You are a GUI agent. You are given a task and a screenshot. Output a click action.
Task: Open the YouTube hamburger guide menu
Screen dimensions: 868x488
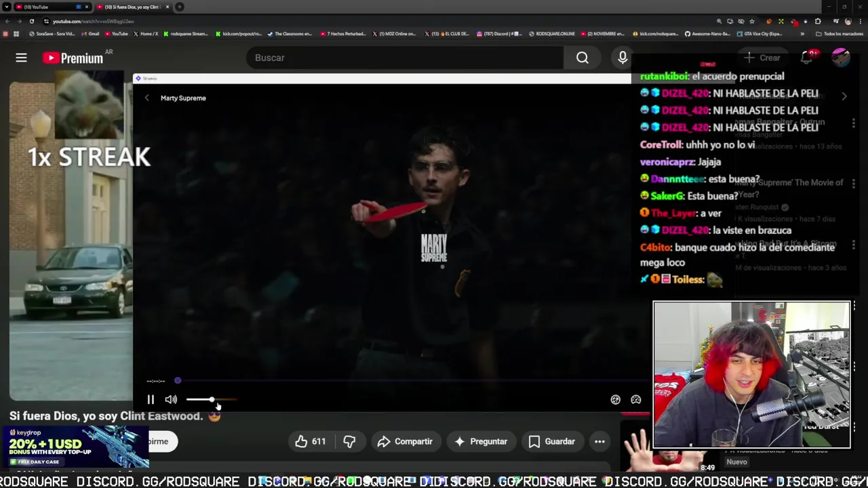pos(21,58)
